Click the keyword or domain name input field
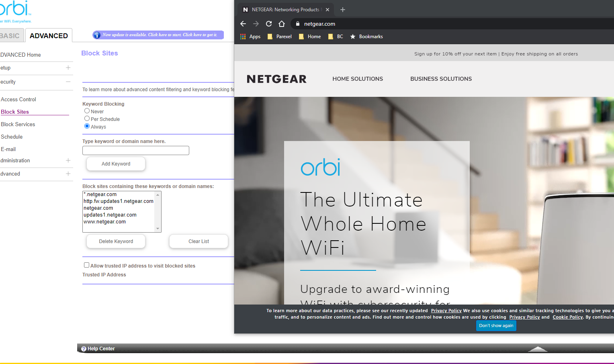Image resolution: width=614 pixels, height=364 pixels. click(136, 150)
